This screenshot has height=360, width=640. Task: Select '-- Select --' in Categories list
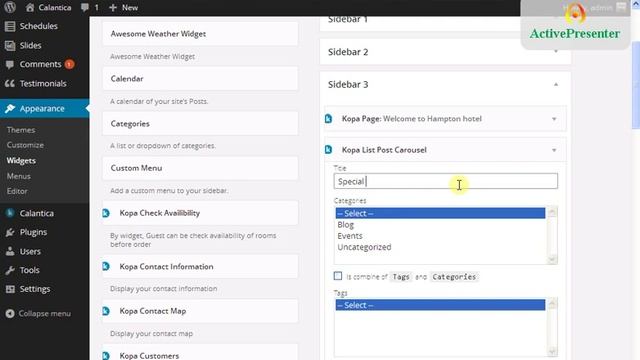click(440, 213)
